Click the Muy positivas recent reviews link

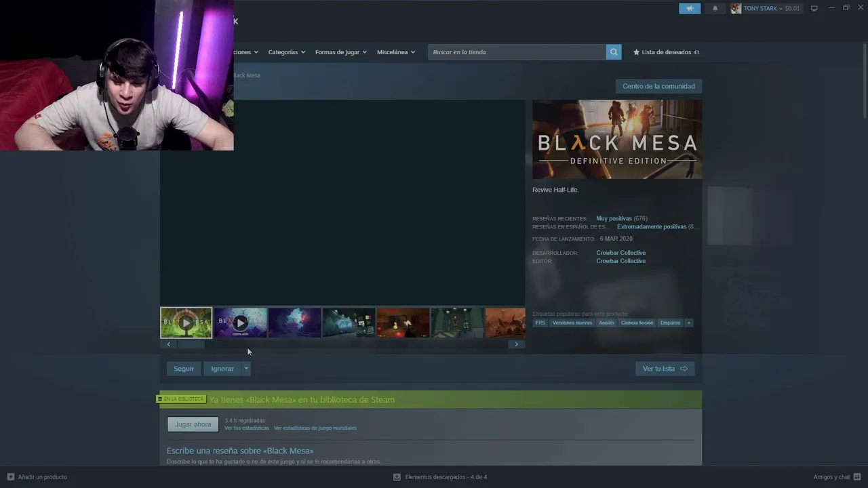pyautogui.click(x=614, y=219)
